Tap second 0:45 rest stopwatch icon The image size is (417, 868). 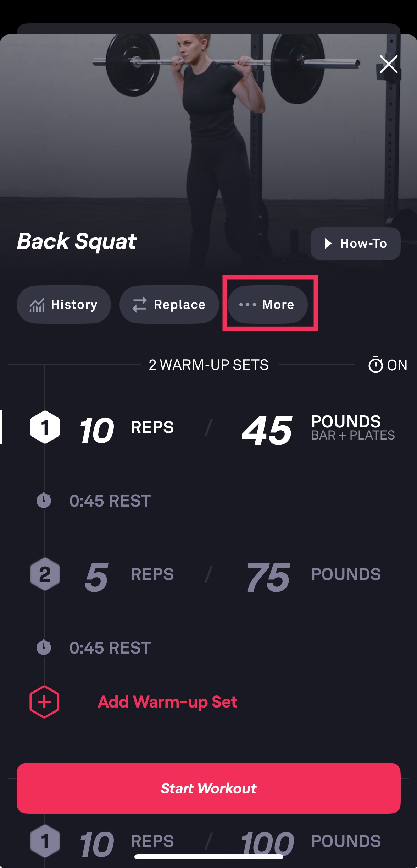point(44,647)
